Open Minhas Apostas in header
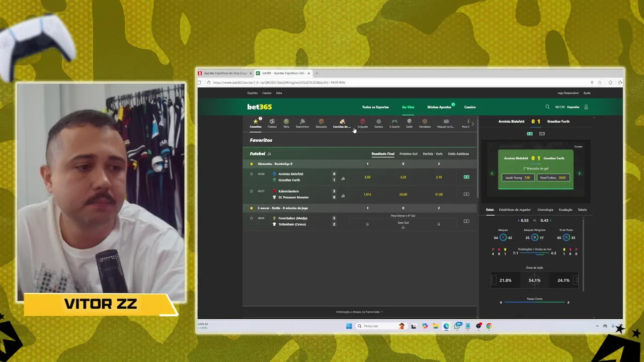644x362 pixels. coord(439,107)
